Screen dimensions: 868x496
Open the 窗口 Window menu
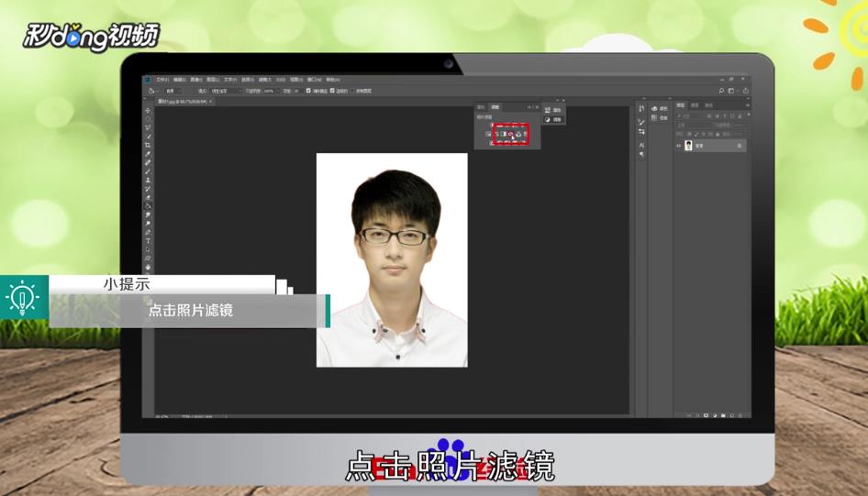pos(315,80)
